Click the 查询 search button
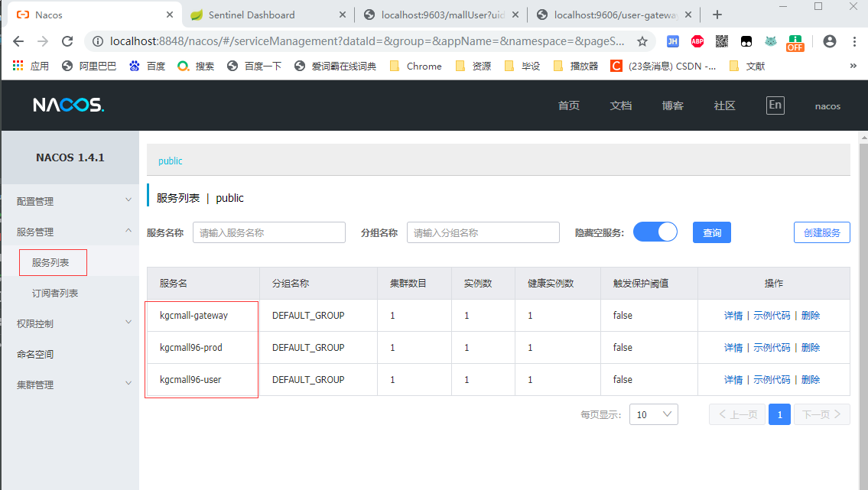868x490 pixels. coord(712,232)
